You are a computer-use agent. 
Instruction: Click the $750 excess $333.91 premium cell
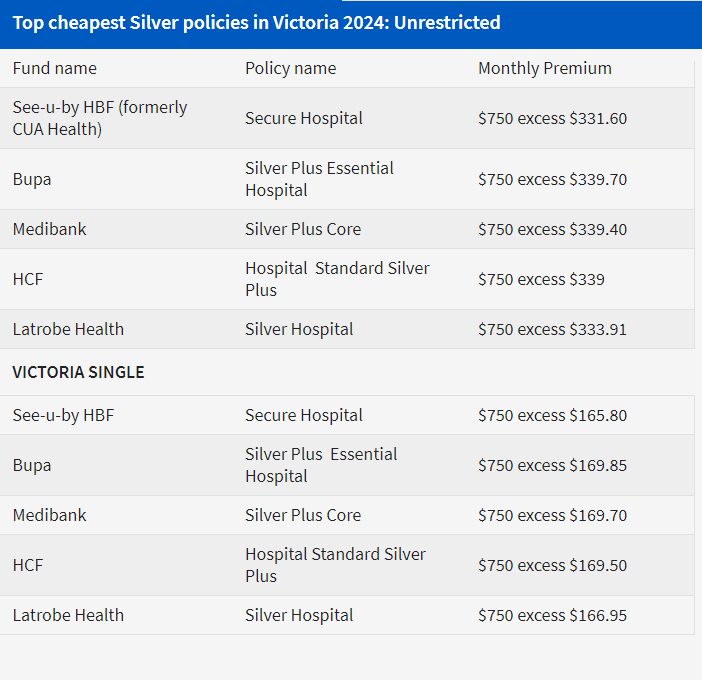pos(552,329)
